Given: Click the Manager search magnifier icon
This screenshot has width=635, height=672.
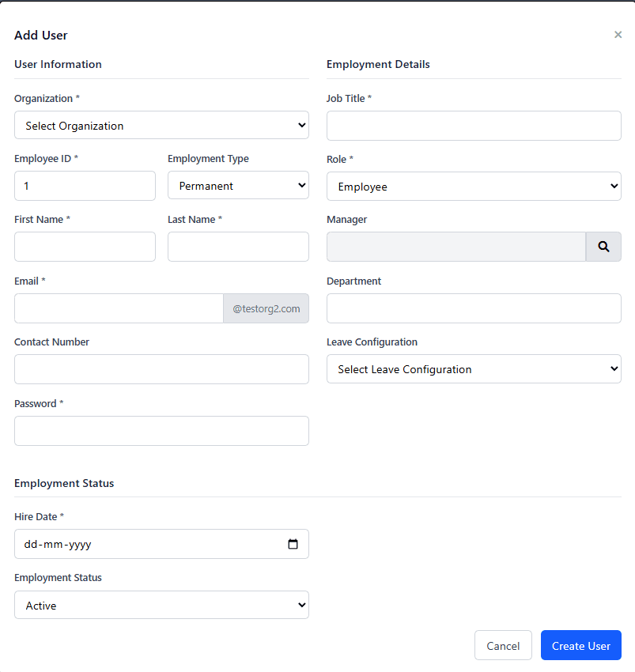Looking at the screenshot, I should pyautogui.click(x=603, y=247).
